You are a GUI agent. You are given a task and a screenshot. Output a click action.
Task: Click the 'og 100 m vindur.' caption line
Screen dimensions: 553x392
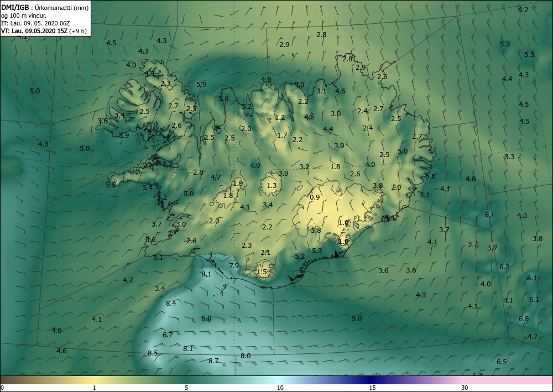point(23,15)
